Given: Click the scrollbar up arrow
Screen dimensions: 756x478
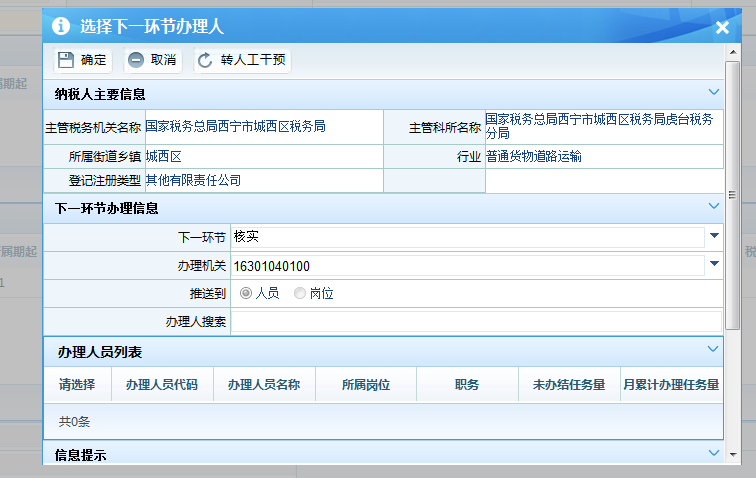Looking at the screenshot, I should (733, 52).
